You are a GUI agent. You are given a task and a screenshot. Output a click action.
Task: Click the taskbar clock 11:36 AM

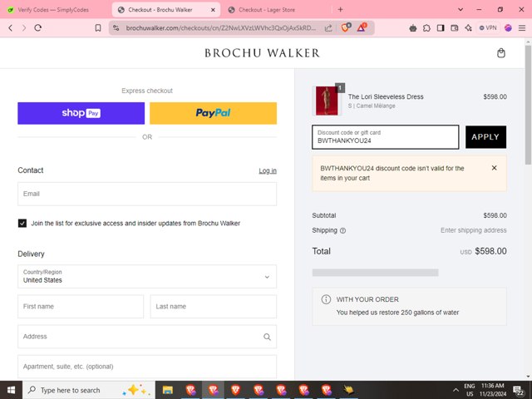coord(493,390)
